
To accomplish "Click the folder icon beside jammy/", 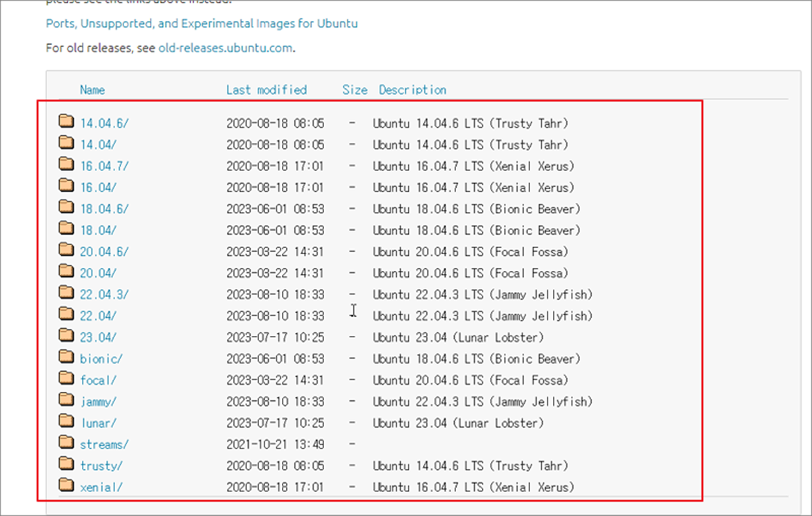I will [x=66, y=400].
